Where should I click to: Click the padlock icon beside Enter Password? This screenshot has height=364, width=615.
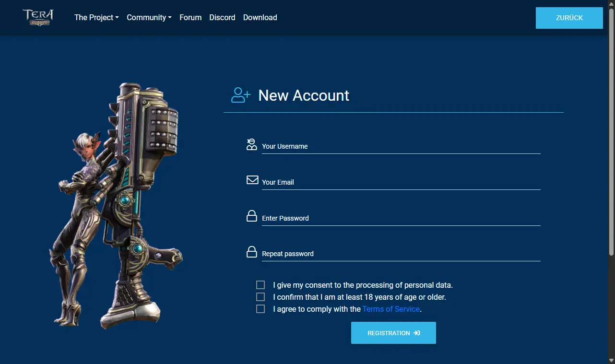click(x=252, y=216)
